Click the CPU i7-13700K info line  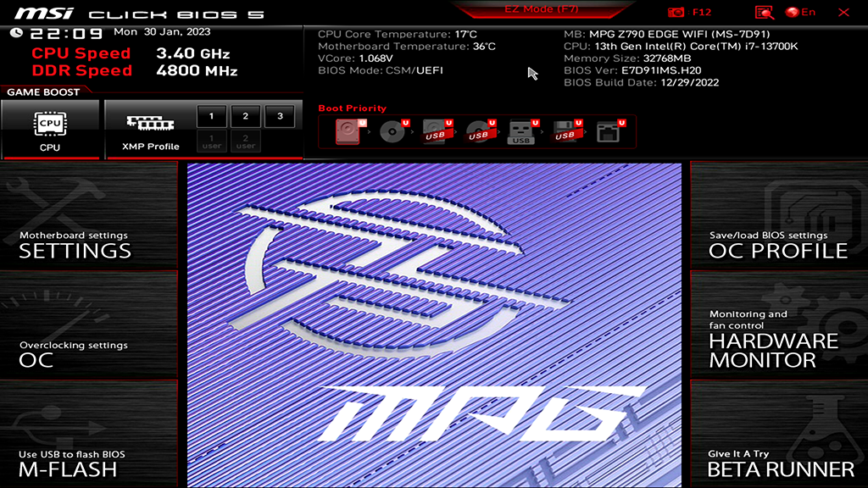pos(681,46)
